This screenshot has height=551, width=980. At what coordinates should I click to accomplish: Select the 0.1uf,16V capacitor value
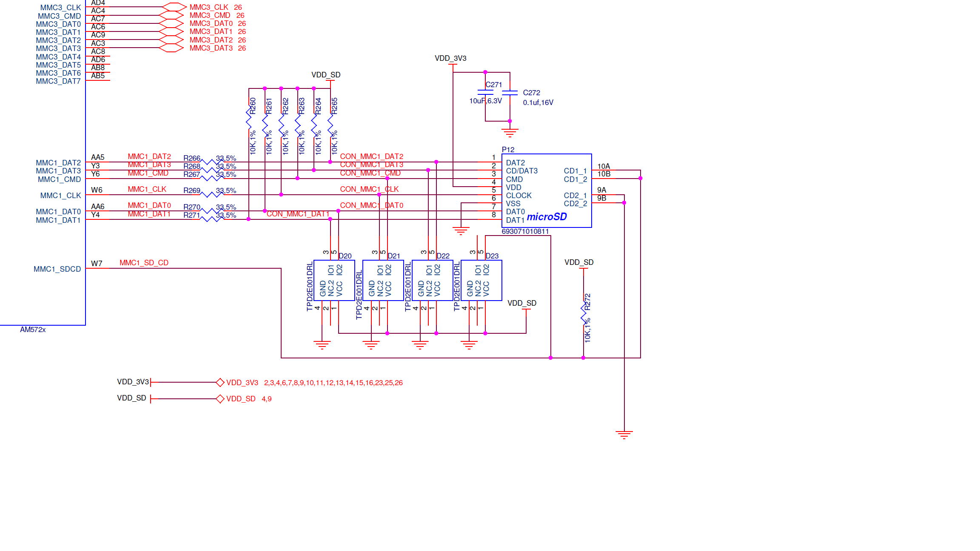click(538, 102)
